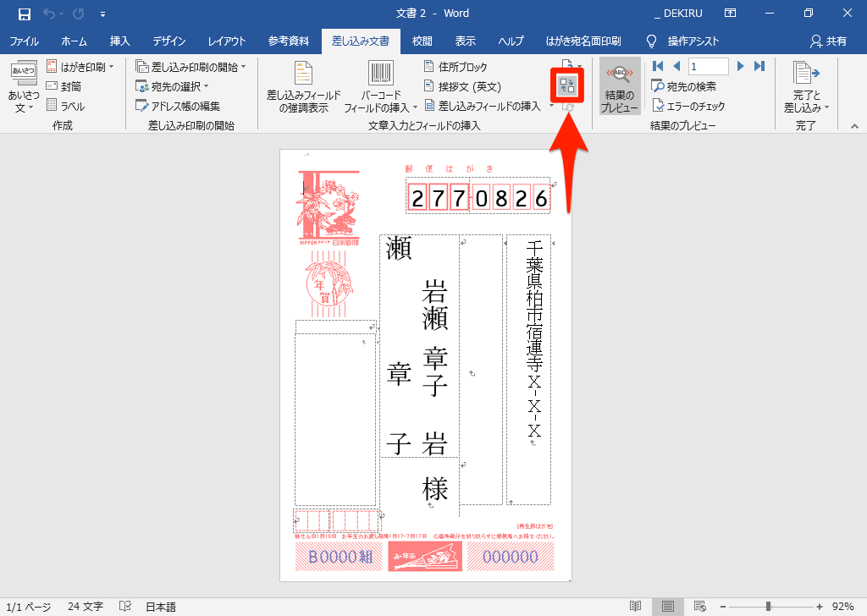The image size is (867, 616).
Task: Click the zoom slider handle
Action: (x=768, y=607)
